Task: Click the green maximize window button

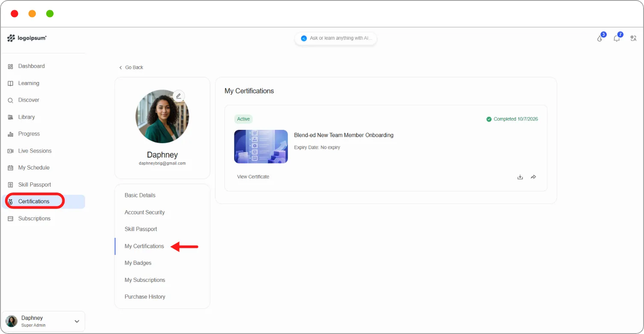Action: 50,14
